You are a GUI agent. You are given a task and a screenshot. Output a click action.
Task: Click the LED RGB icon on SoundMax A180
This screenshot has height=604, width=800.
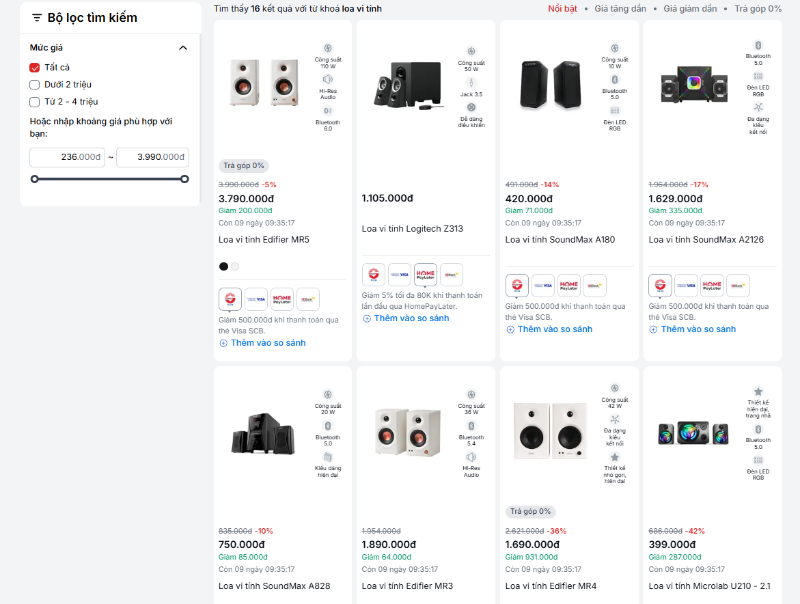(614, 110)
